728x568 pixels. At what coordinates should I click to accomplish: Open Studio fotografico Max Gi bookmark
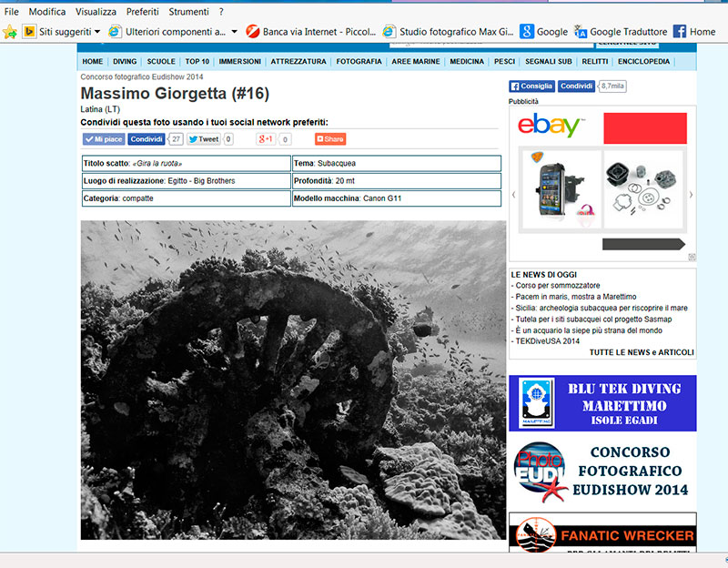click(x=448, y=32)
